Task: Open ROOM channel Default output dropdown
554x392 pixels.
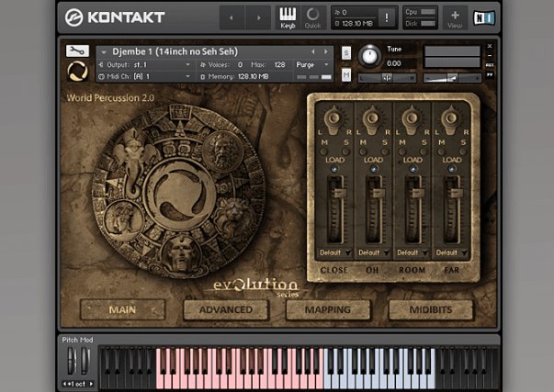Action: 413,252
